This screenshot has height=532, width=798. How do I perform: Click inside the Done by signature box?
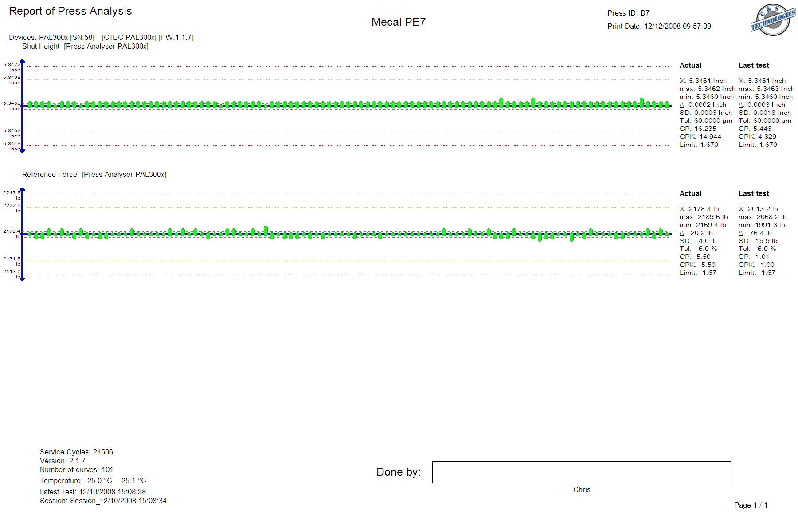(x=581, y=472)
